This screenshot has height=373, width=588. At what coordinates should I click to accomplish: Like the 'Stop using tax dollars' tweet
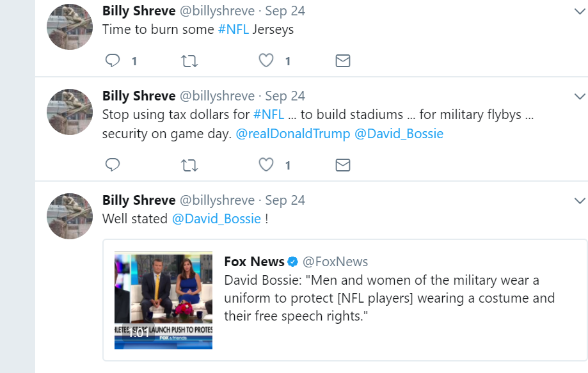266,165
